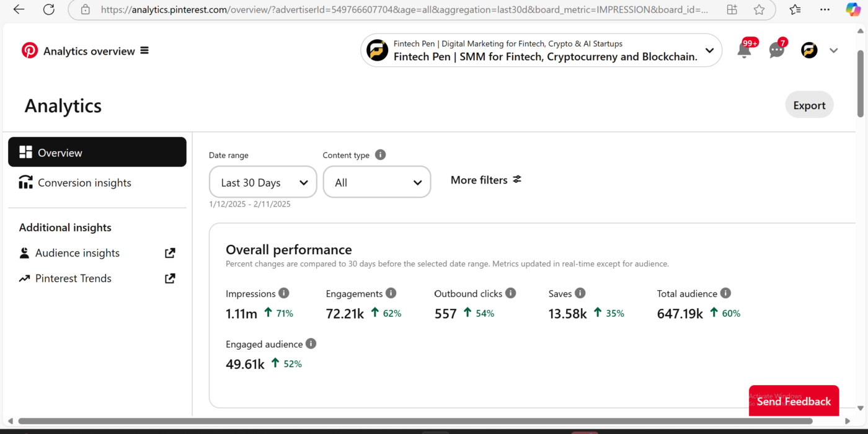
Task: Open the Fintech Pen account switcher dropdown
Action: point(541,50)
